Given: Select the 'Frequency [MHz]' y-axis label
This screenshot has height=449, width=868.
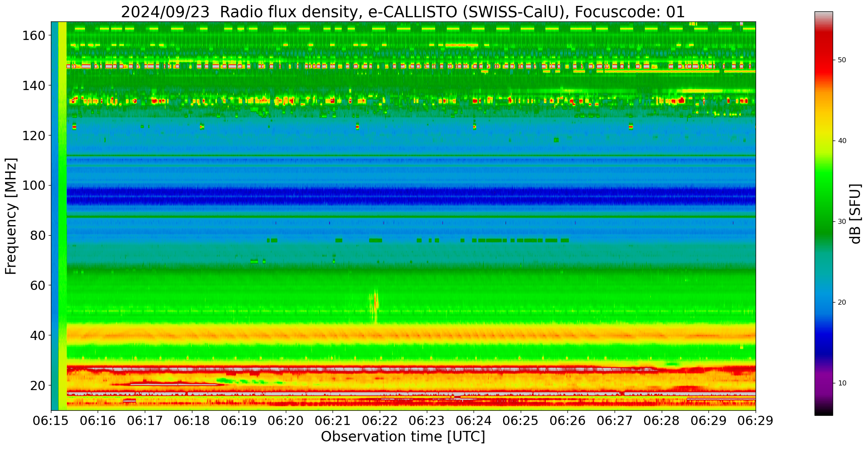Looking at the screenshot, I should pos(11,216).
